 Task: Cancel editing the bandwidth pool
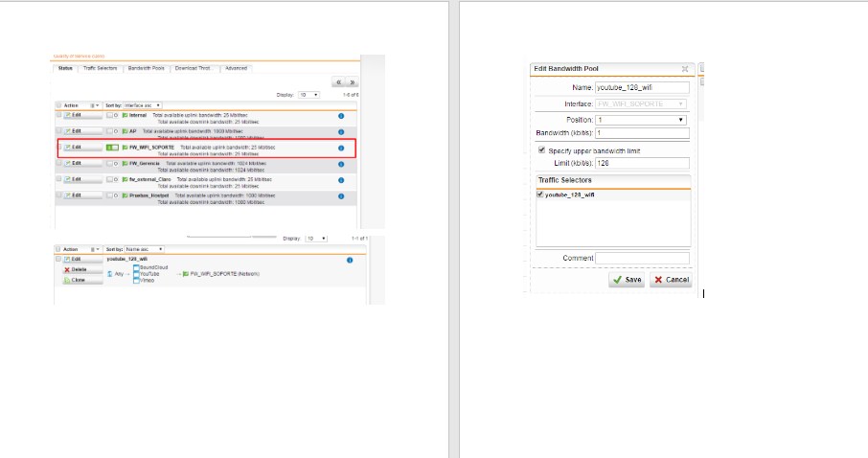[671, 280]
